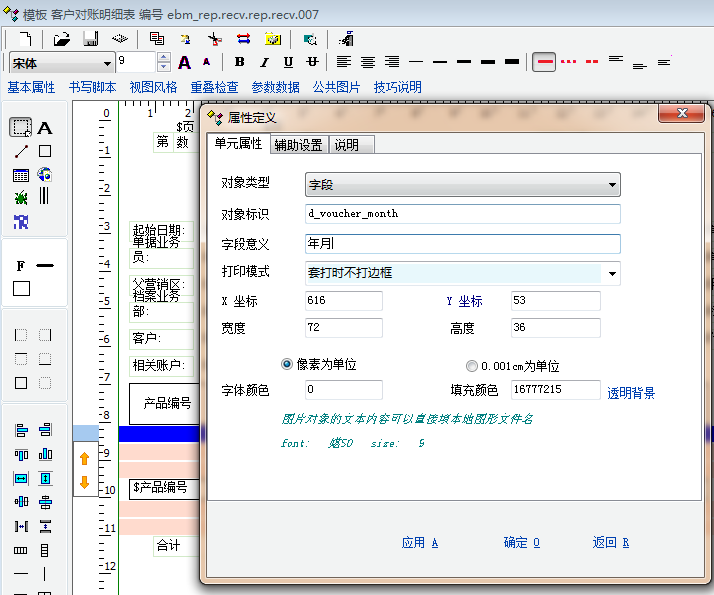Click the bug debug tool icon
714x595 pixels.
pyautogui.click(x=21, y=197)
